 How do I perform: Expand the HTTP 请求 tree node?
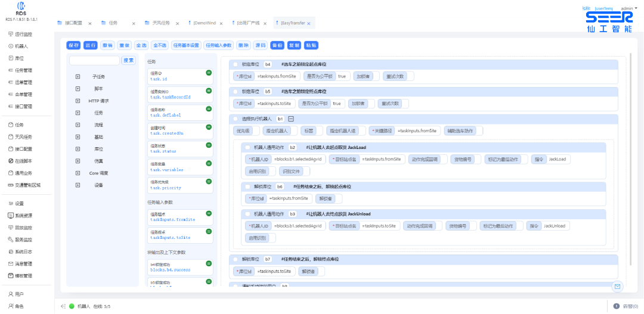click(x=78, y=101)
